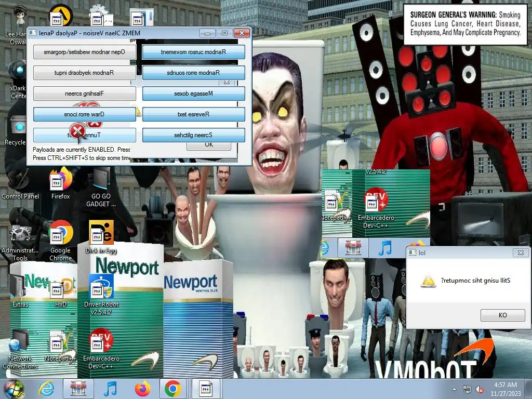This screenshot has height=399, width=532.
Task: Open the Half-Life lambda desktop icon
Action: pos(60,16)
